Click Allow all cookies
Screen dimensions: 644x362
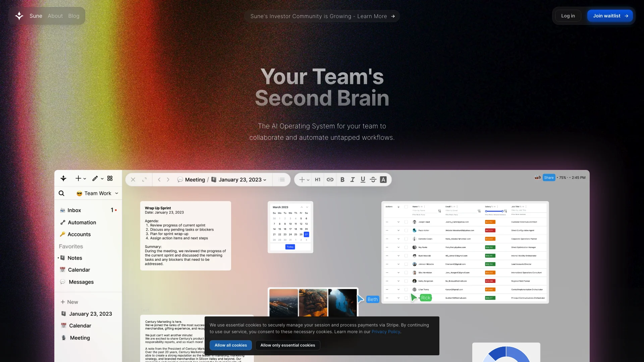[x=231, y=345]
